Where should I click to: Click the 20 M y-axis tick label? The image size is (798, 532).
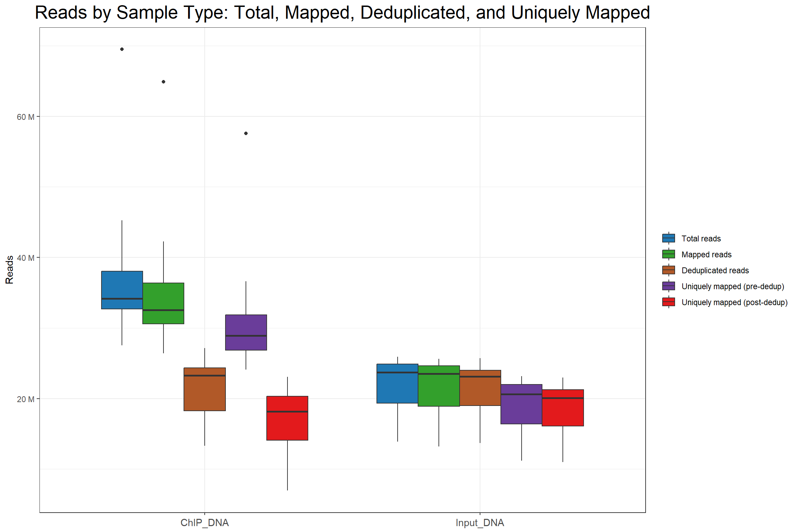pyautogui.click(x=26, y=399)
